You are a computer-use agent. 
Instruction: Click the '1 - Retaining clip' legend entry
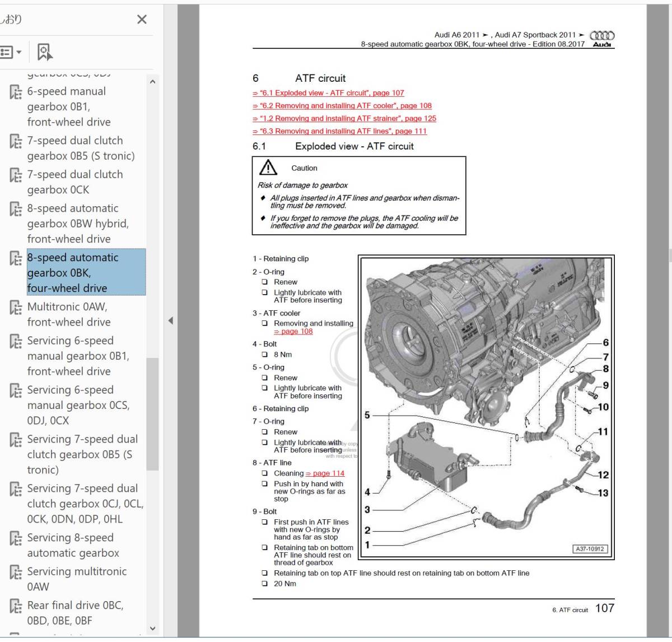[281, 259]
